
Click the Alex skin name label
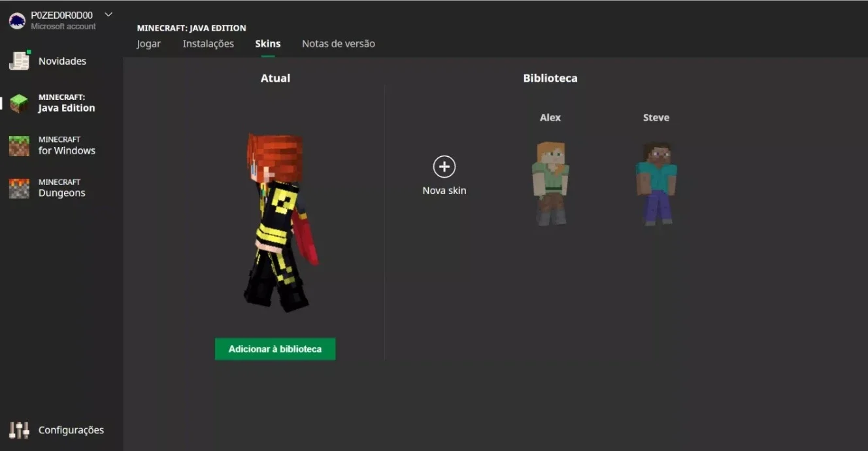click(550, 118)
